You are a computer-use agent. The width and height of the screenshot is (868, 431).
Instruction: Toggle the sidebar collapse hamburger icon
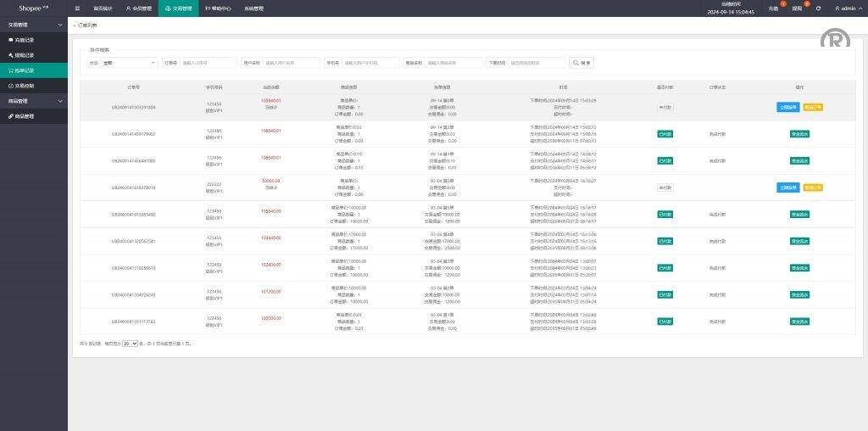click(77, 8)
